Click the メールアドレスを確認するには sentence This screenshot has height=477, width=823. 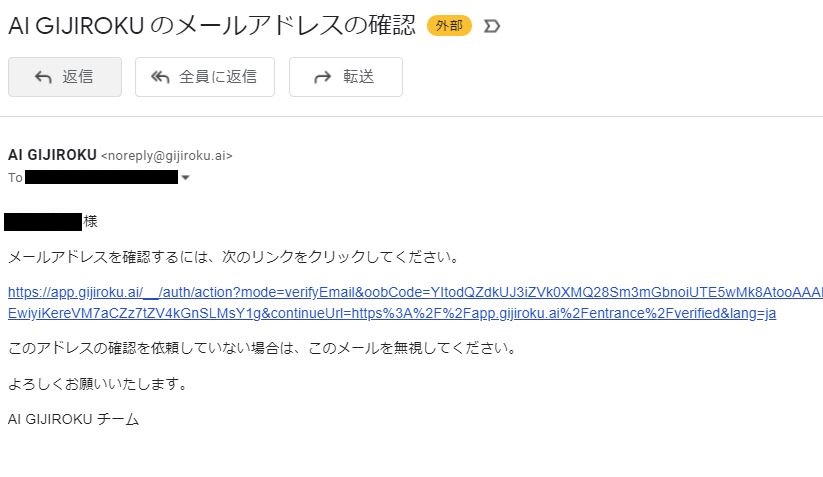[235, 257]
